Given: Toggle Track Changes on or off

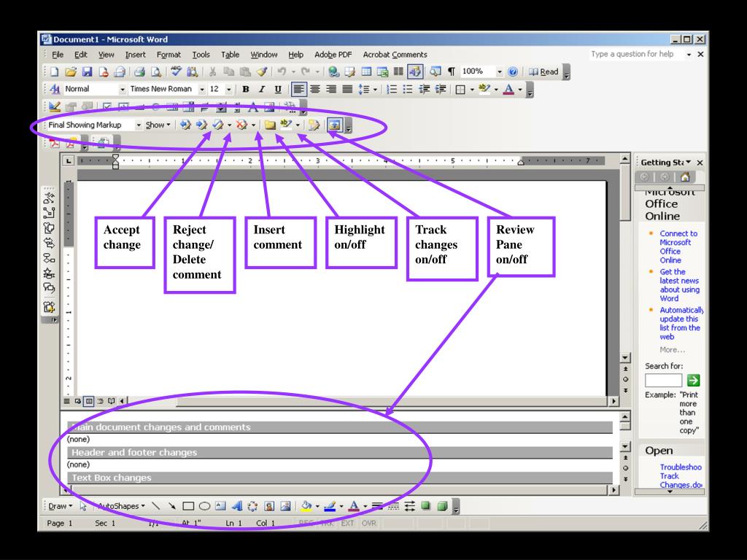Looking at the screenshot, I should pyautogui.click(x=314, y=125).
